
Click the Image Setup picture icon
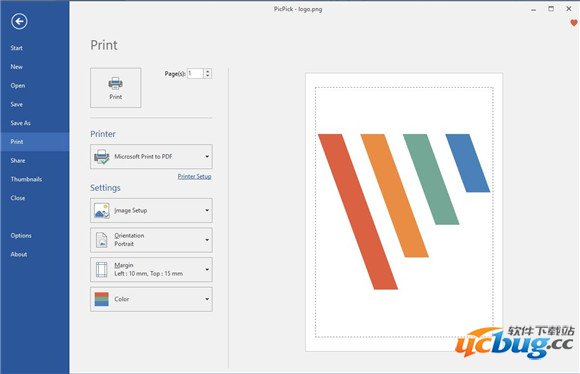point(101,210)
